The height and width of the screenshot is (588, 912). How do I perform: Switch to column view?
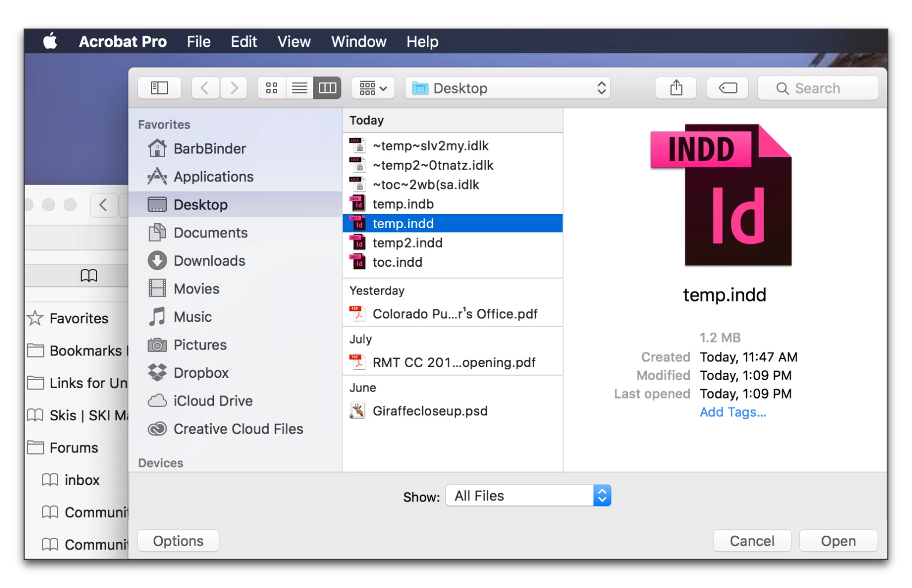tap(327, 88)
